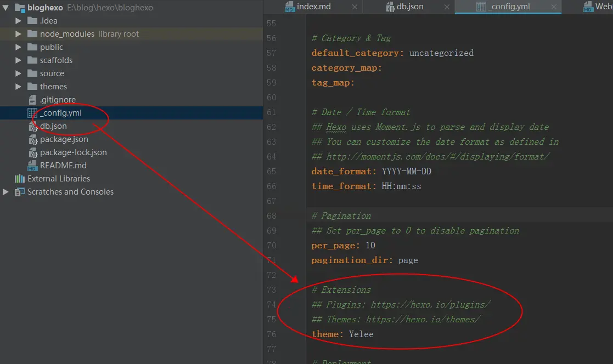Click the package.json file icon

[33, 139]
